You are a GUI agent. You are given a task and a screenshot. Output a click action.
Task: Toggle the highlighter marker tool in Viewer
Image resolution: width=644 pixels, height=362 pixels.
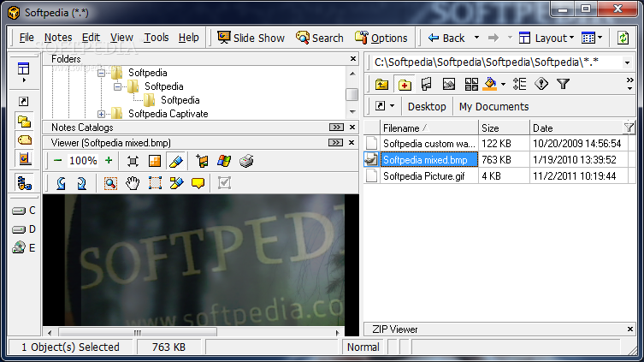[176, 161]
